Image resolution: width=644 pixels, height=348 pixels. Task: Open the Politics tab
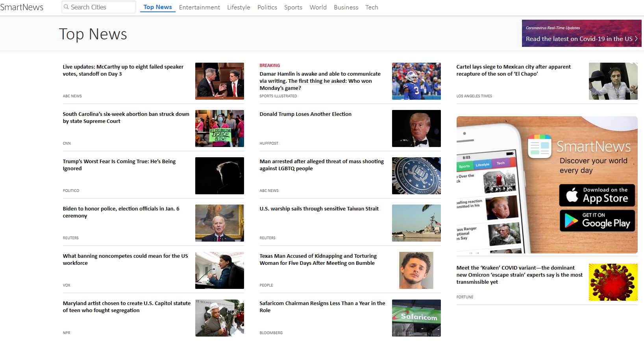pos(267,7)
